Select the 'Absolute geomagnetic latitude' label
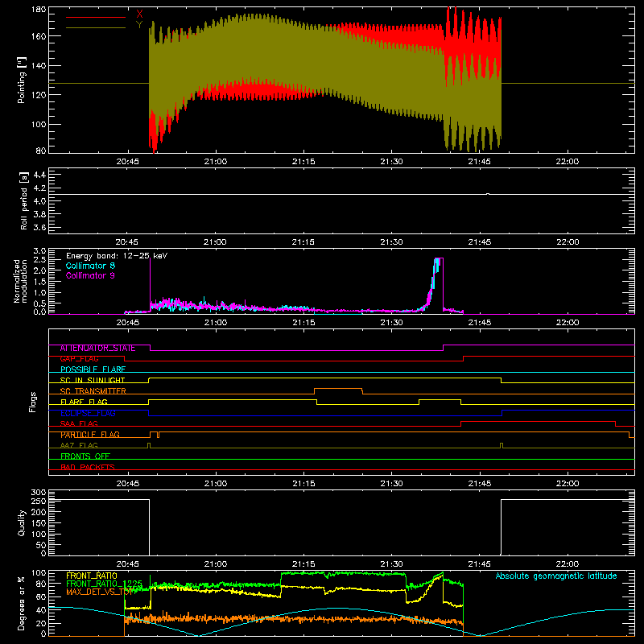 (x=556, y=576)
